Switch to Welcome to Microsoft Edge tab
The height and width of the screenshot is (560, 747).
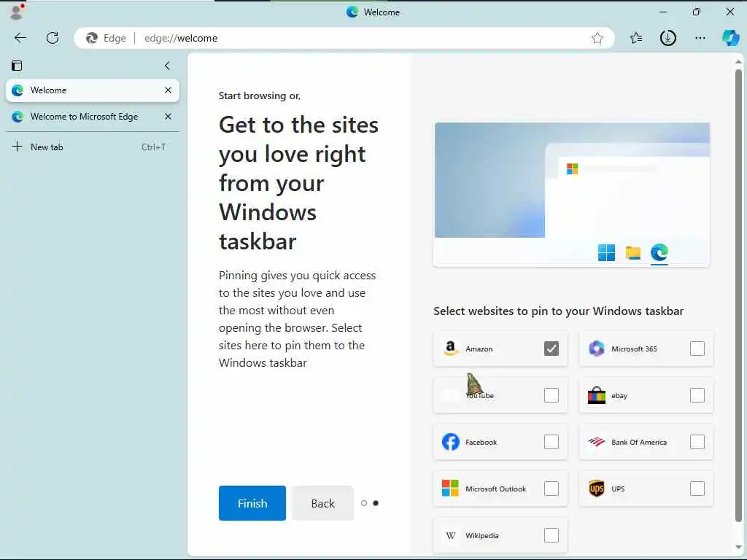93,117
